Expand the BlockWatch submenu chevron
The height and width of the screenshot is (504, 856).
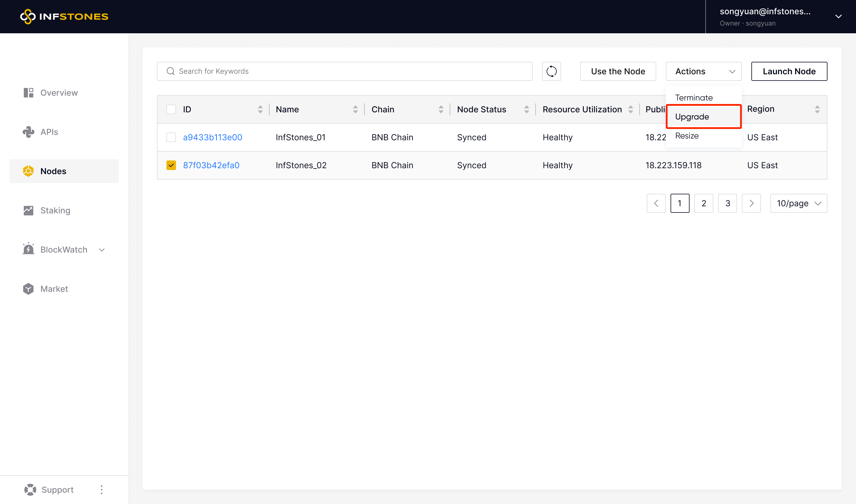click(x=102, y=250)
